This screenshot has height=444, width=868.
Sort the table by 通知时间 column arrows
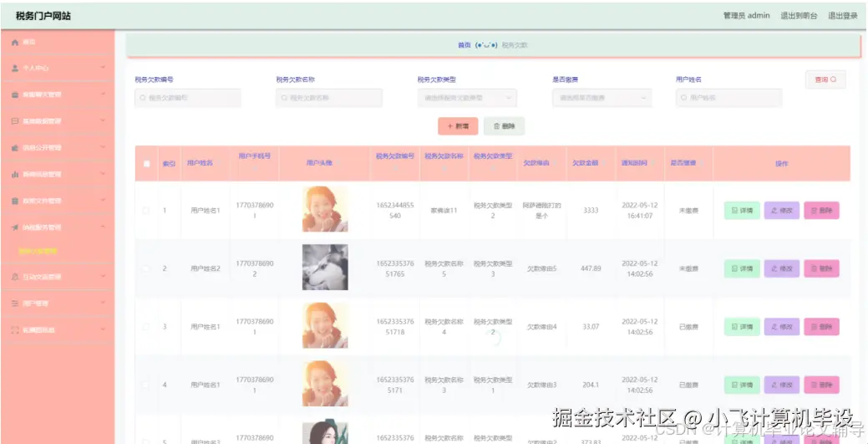pos(653,164)
